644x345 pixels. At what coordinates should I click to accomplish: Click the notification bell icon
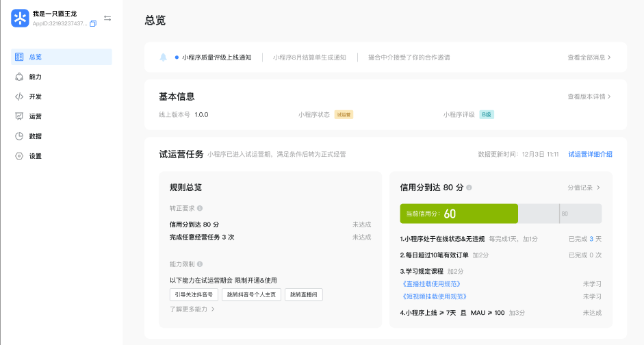pyautogui.click(x=163, y=57)
